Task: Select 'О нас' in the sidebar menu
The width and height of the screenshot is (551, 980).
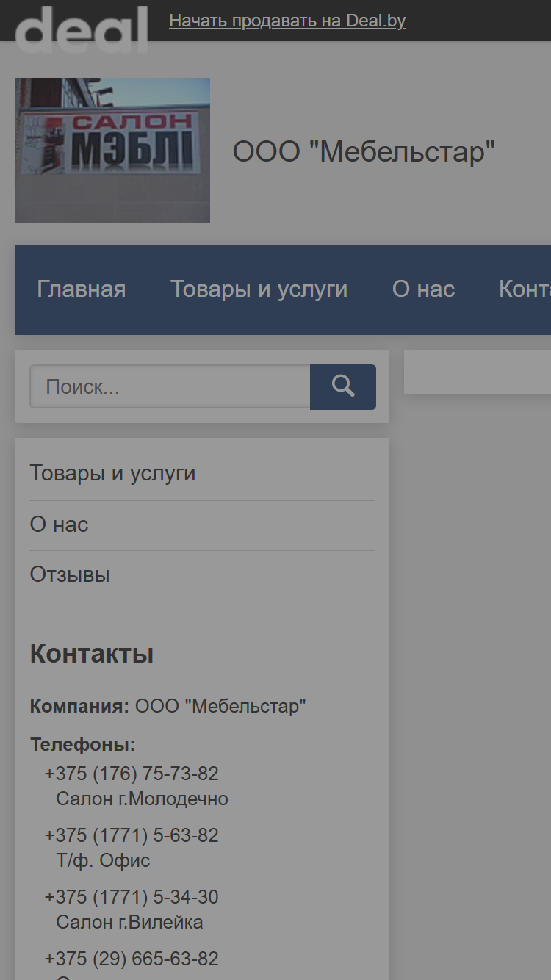Action: coord(59,525)
